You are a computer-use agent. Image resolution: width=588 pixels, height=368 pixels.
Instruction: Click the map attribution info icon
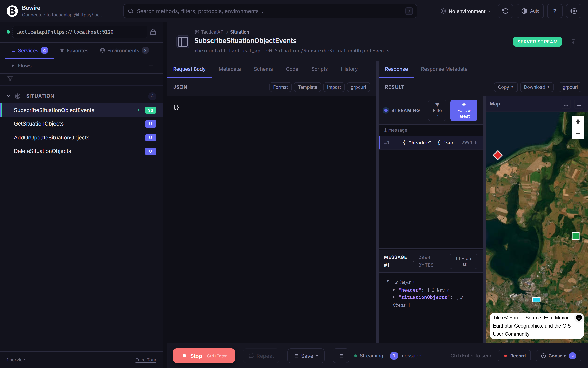click(x=579, y=318)
